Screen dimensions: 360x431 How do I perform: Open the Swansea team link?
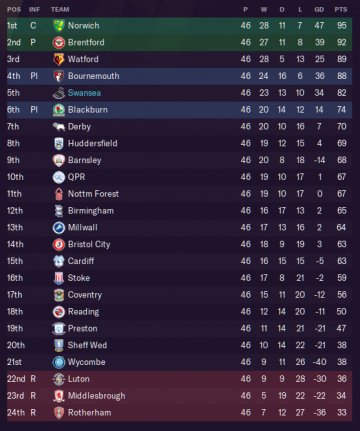pos(84,93)
